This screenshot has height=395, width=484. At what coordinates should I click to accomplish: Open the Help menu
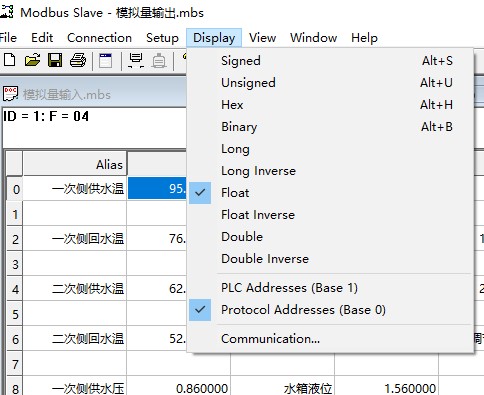[364, 38]
